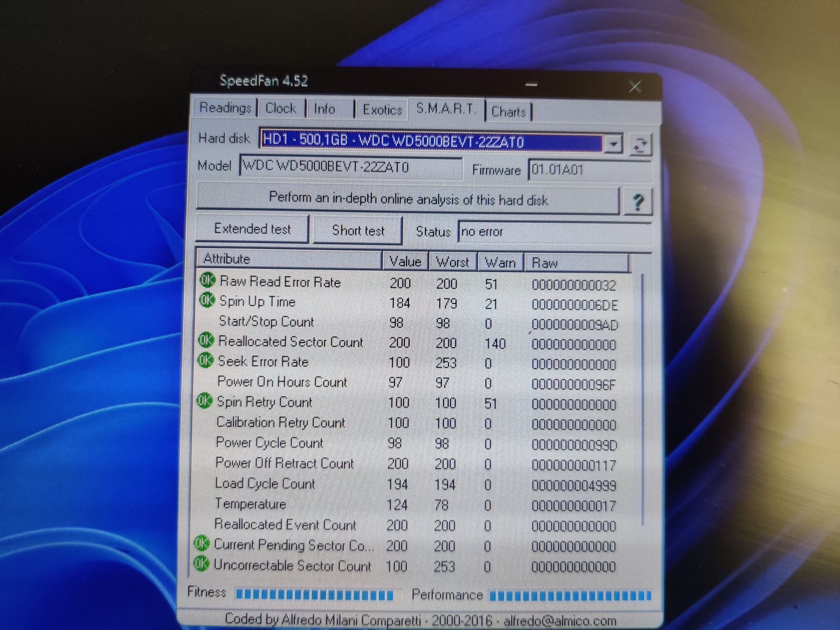Screen dimensions: 840x630
Task: Click raw value 0000000096F
Action: pos(574,385)
